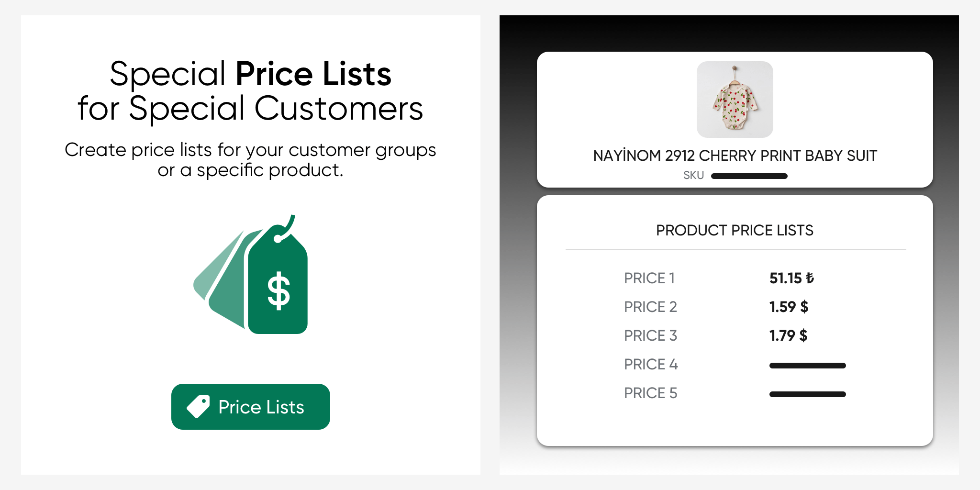980x490 pixels.
Task: Click the 51.15 lira price value
Action: pyautogui.click(x=791, y=278)
